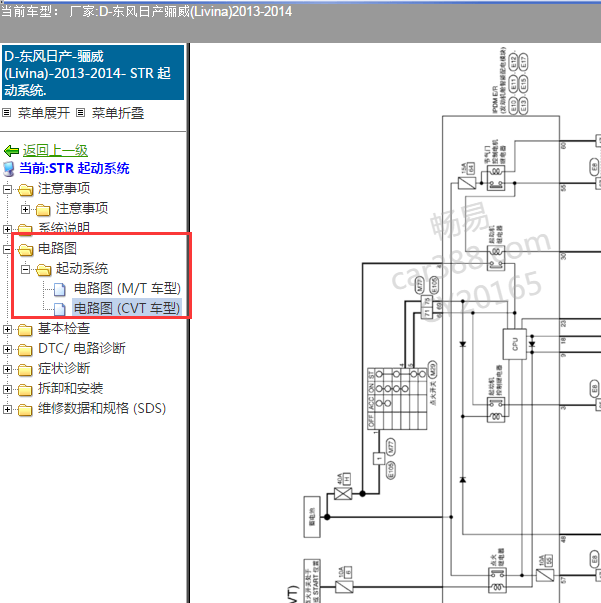Click the 症状诊断 folder icon
This screenshot has width=601, height=603.
click(26, 369)
